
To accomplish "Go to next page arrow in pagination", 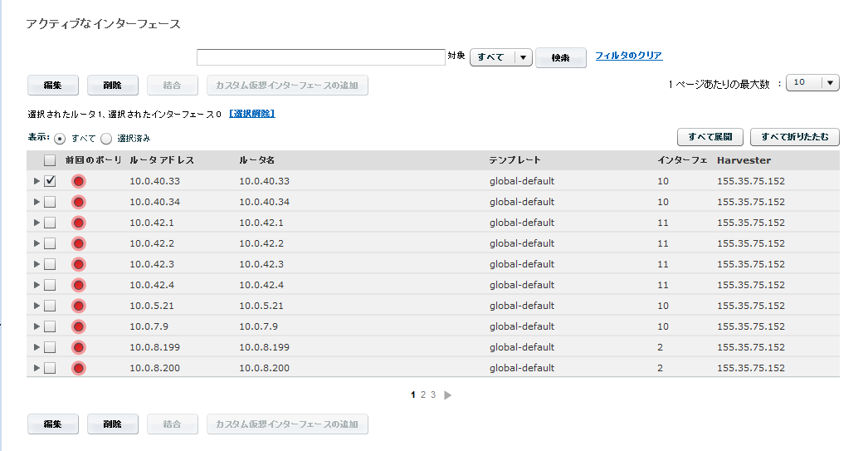I will pyautogui.click(x=448, y=395).
